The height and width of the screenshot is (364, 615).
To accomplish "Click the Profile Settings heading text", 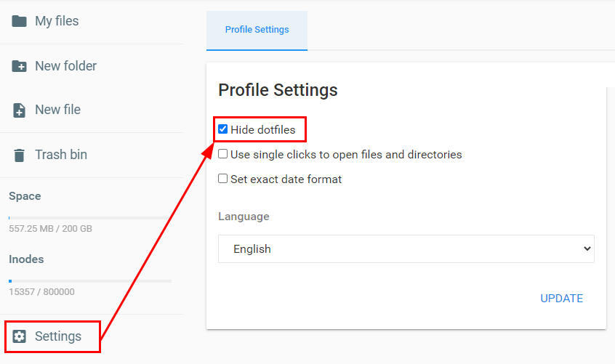I will coord(278,90).
